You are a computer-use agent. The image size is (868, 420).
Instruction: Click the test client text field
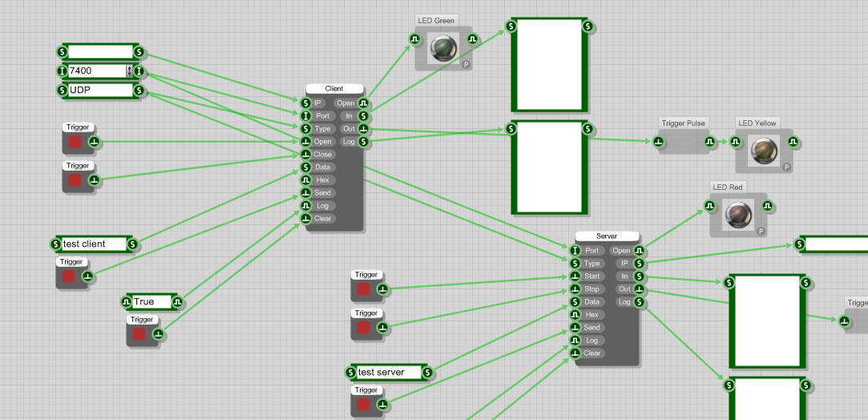(x=94, y=244)
